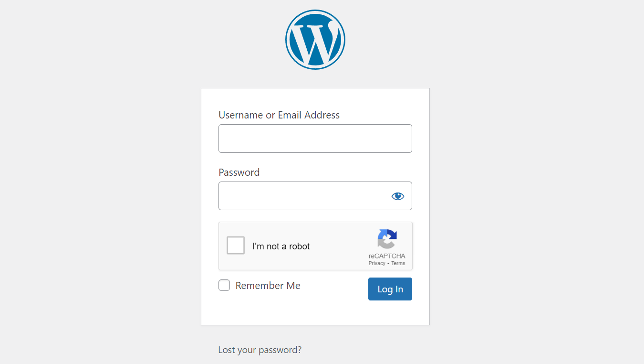Image resolution: width=644 pixels, height=364 pixels.
Task: Open the reCAPTCHA Terms link
Action: (x=398, y=263)
